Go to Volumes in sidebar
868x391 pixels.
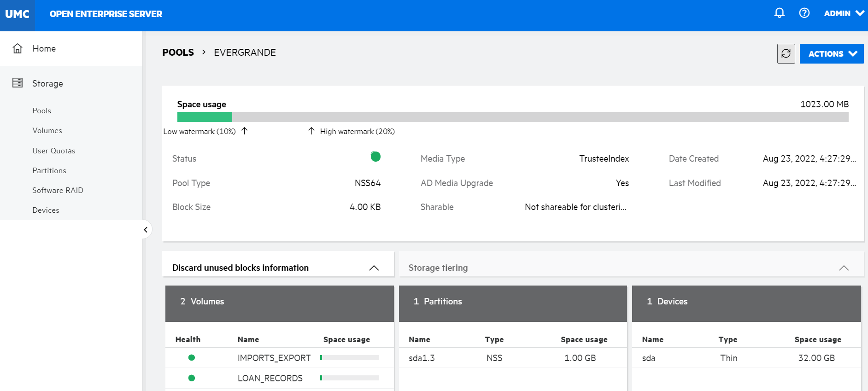pyautogui.click(x=47, y=131)
